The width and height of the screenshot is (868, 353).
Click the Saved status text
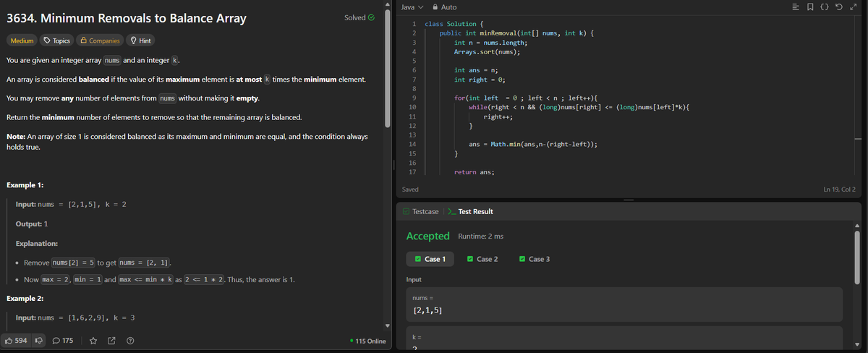(410, 190)
